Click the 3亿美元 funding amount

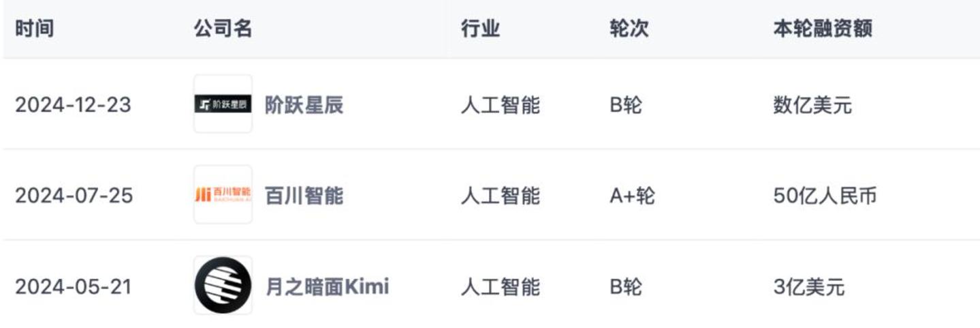[x=809, y=286]
